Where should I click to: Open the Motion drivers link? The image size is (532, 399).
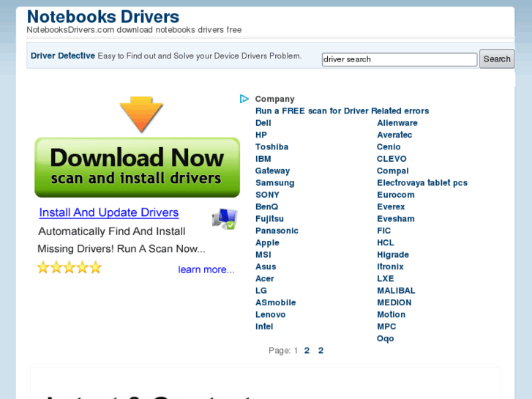click(x=391, y=315)
